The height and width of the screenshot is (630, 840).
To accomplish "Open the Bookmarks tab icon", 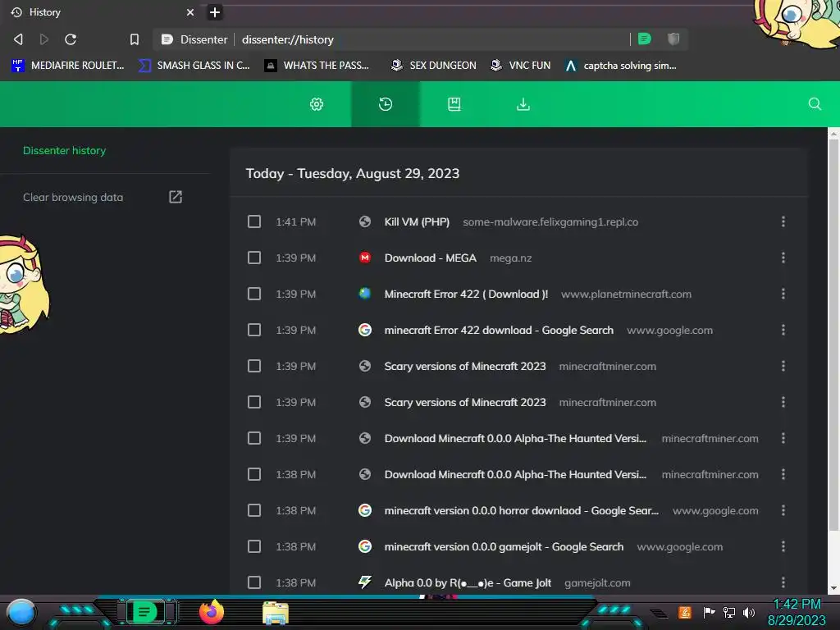I will 454,104.
